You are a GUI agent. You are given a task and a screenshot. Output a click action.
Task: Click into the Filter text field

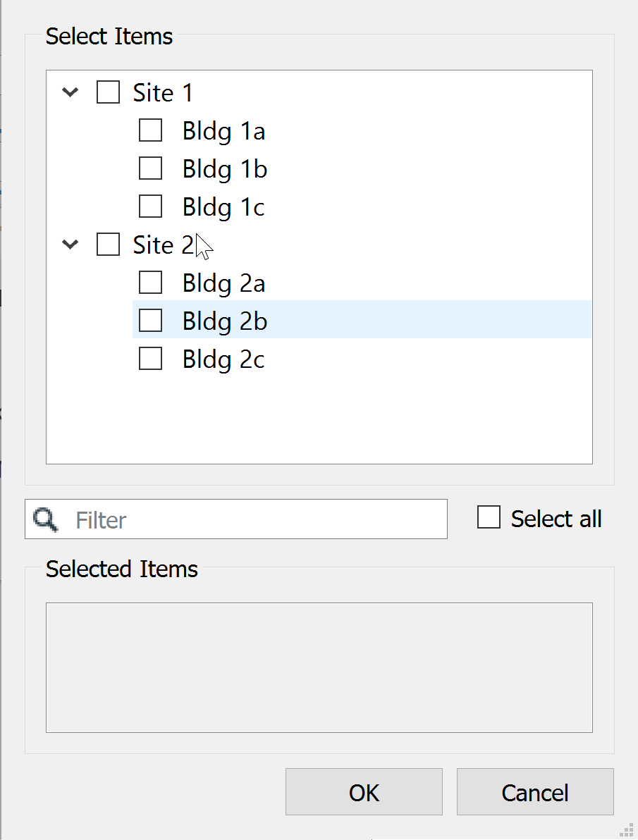click(x=236, y=519)
